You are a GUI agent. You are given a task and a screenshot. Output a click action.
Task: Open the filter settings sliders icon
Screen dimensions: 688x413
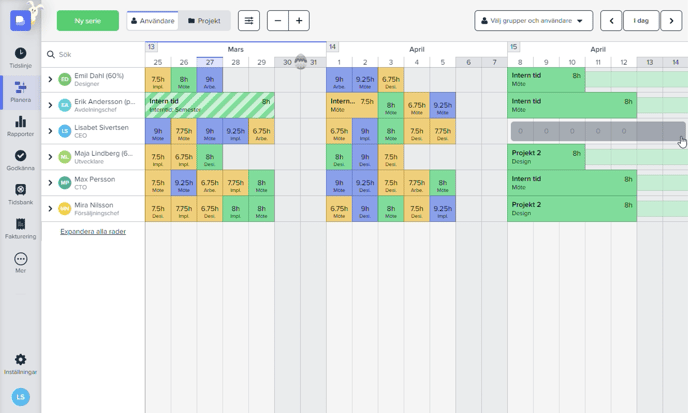(249, 21)
